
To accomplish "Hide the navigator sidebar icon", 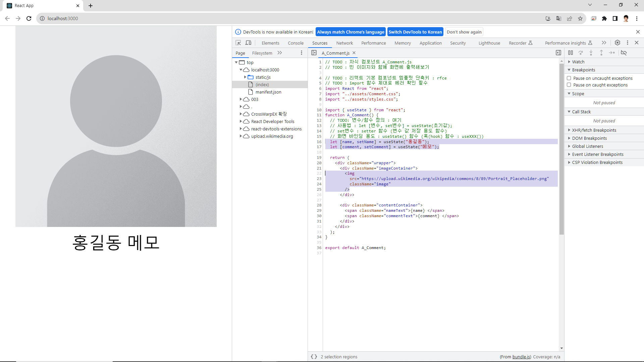I will coord(314,53).
